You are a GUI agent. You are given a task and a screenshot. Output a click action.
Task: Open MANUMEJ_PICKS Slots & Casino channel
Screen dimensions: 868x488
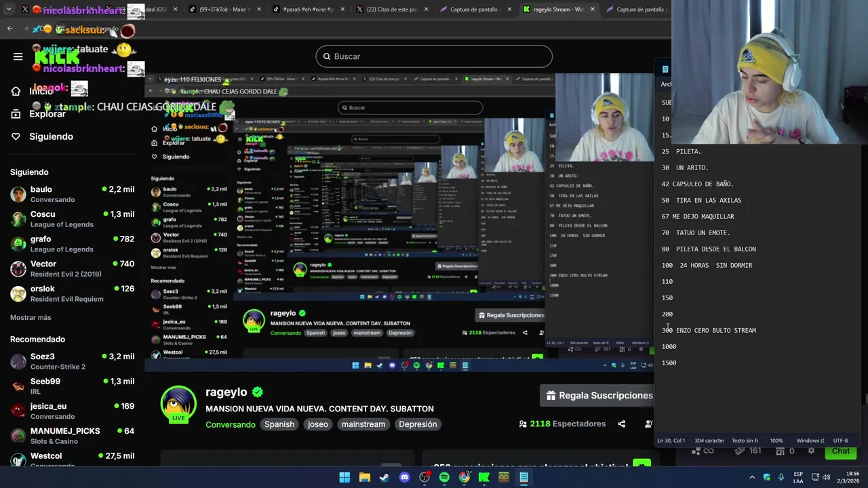(72, 436)
